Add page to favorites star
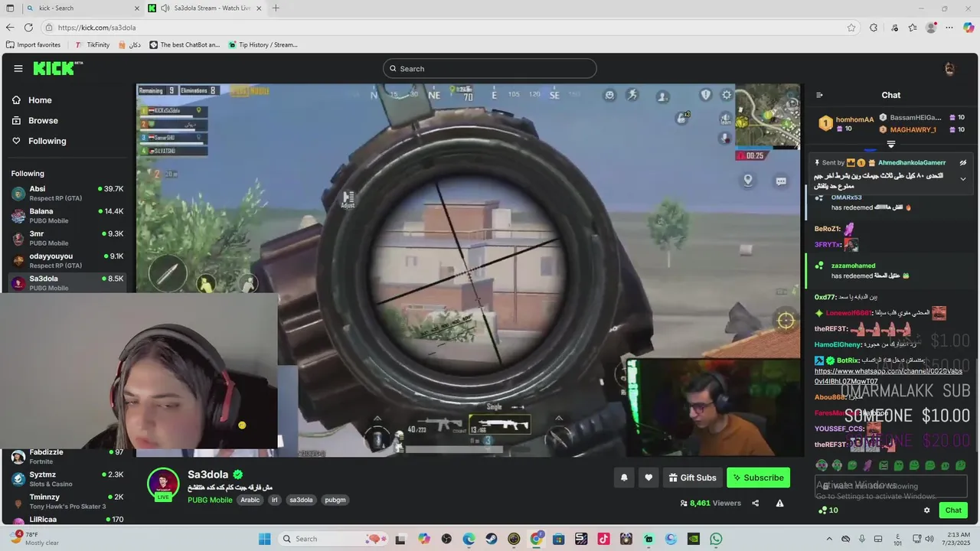Viewport: 980px width, 551px height. pos(851,28)
